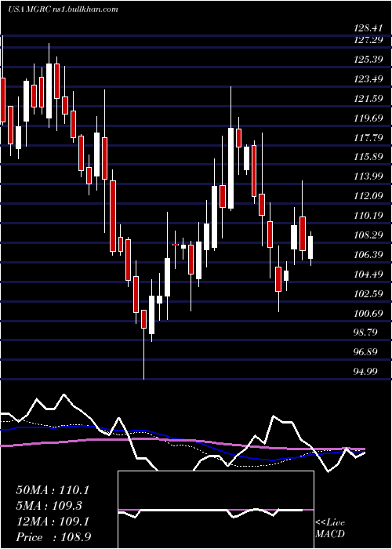Viewport: 392px width, 549px height.
Task: Click the 108.29 price axis label
Action: [367, 235]
